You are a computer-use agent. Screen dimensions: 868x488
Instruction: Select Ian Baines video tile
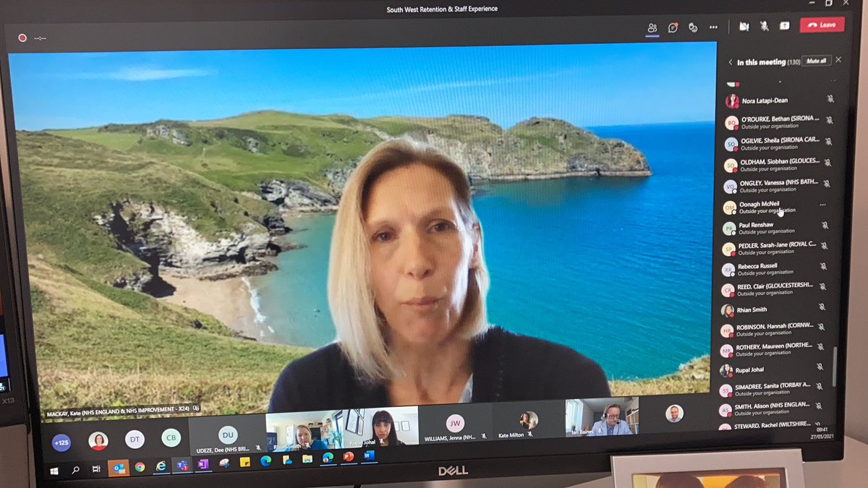603,416
